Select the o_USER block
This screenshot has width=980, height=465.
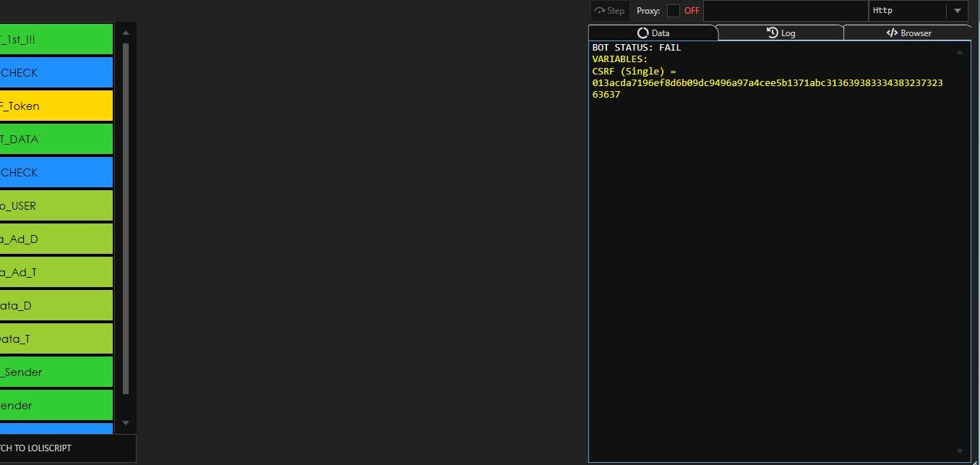point(56,205)
